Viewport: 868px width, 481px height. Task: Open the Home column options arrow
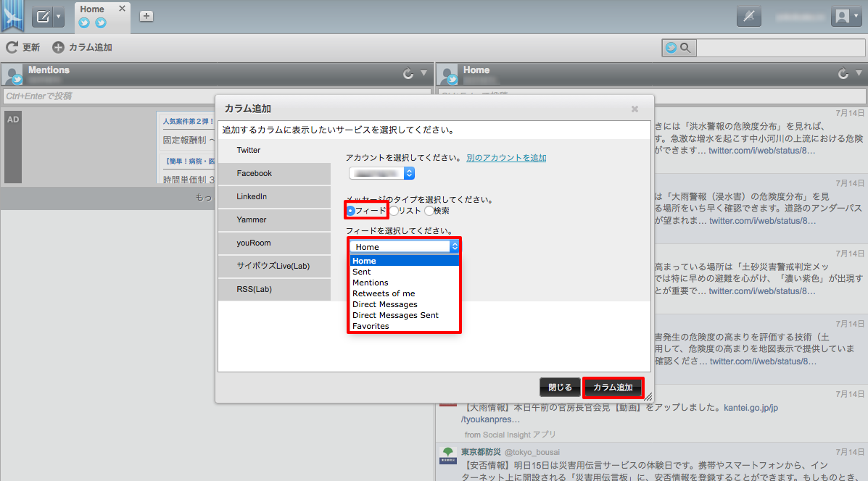click(859, 73)
